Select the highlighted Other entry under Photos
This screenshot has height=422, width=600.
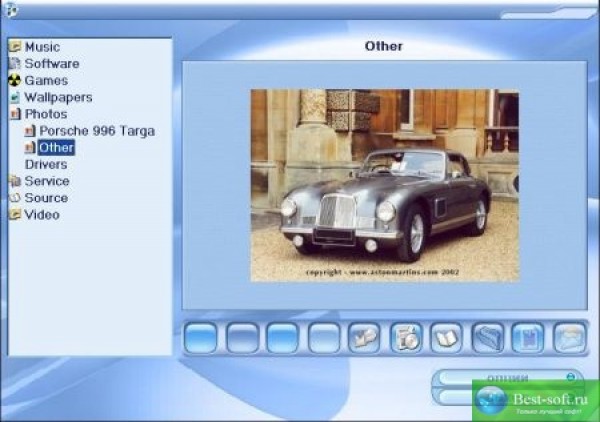tap(56, 148)
